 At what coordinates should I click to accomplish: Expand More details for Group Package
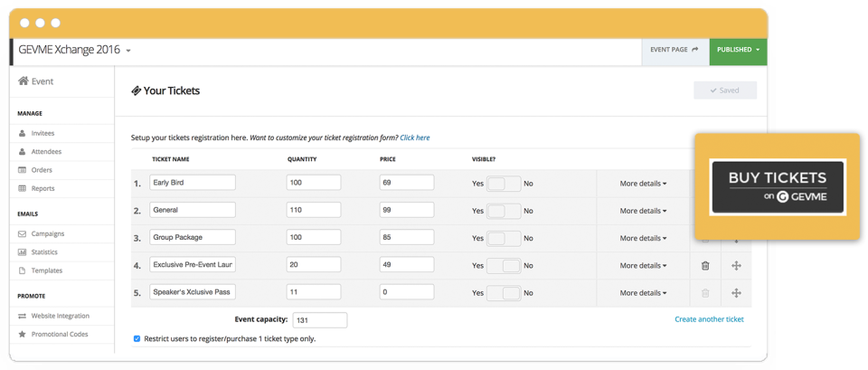(643, 238)
